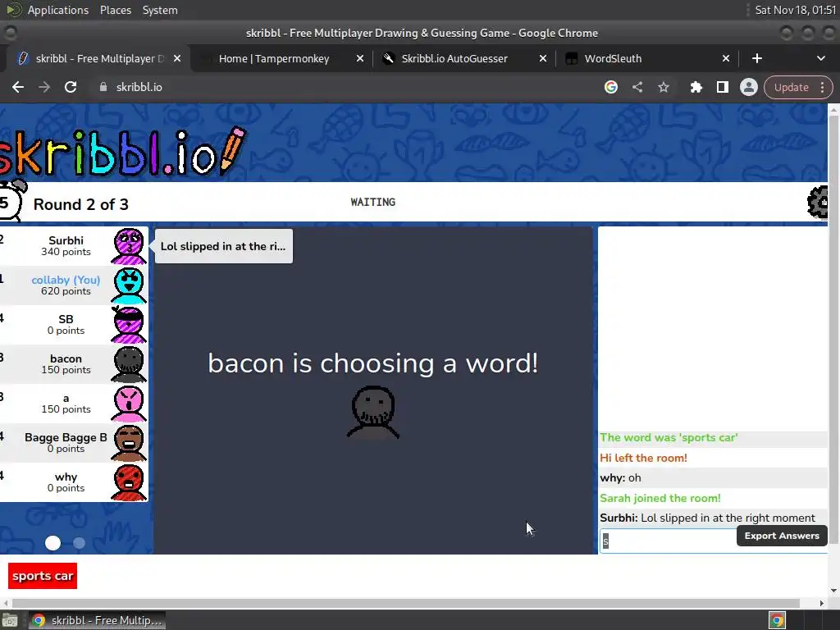Click Surbhi's purple avatar
Screen dimensions: 840x630
pyautogui.click(x=129, y=246)
